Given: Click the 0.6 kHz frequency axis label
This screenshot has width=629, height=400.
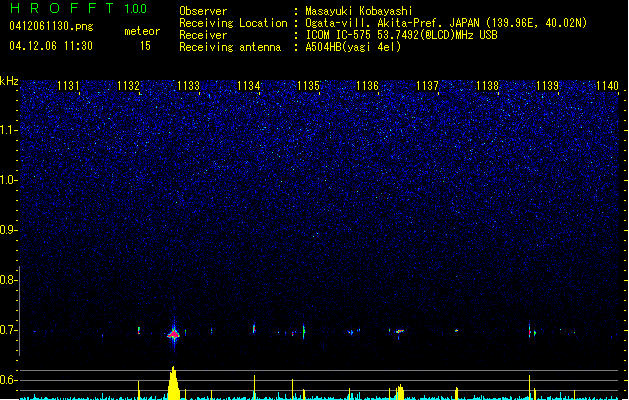Looking at the screenshot, I should click(x=9, y=380).
